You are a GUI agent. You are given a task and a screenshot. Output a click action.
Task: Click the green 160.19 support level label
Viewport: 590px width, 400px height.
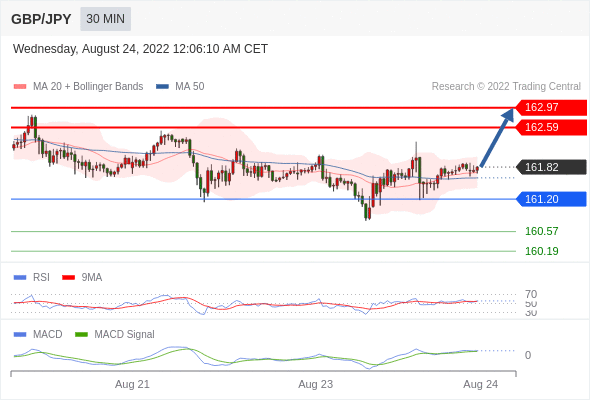click(541, 251)
